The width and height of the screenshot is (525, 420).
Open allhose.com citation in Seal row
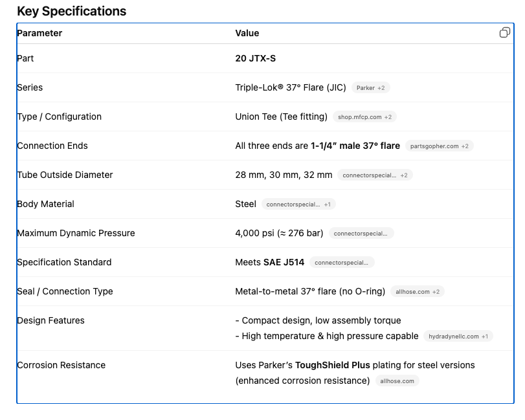coord(418,292)
